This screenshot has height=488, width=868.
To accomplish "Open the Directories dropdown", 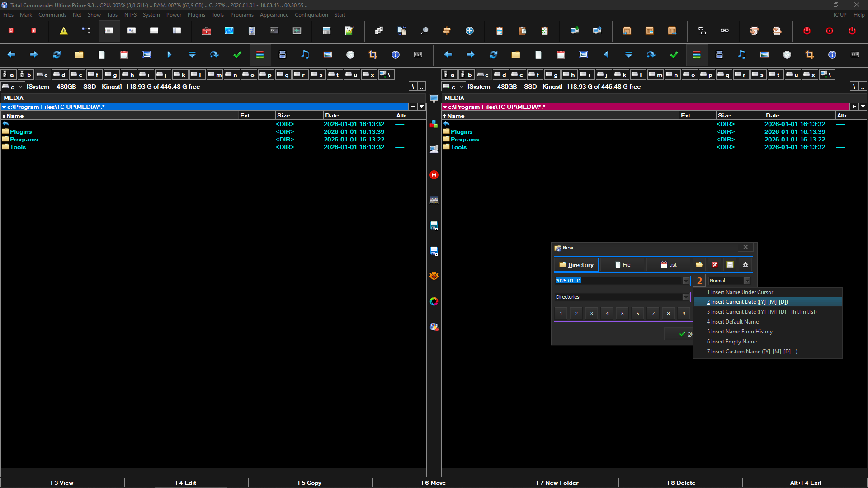I will pos(686,297).
